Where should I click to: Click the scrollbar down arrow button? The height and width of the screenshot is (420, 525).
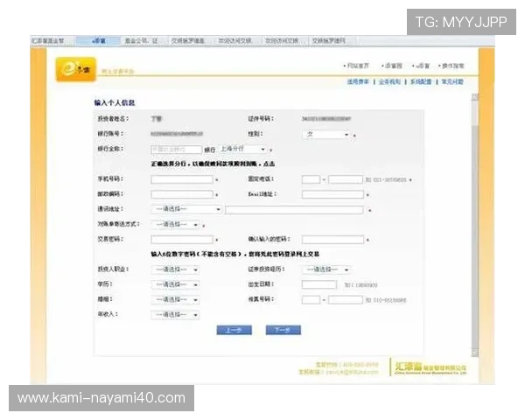click(475, 353)
